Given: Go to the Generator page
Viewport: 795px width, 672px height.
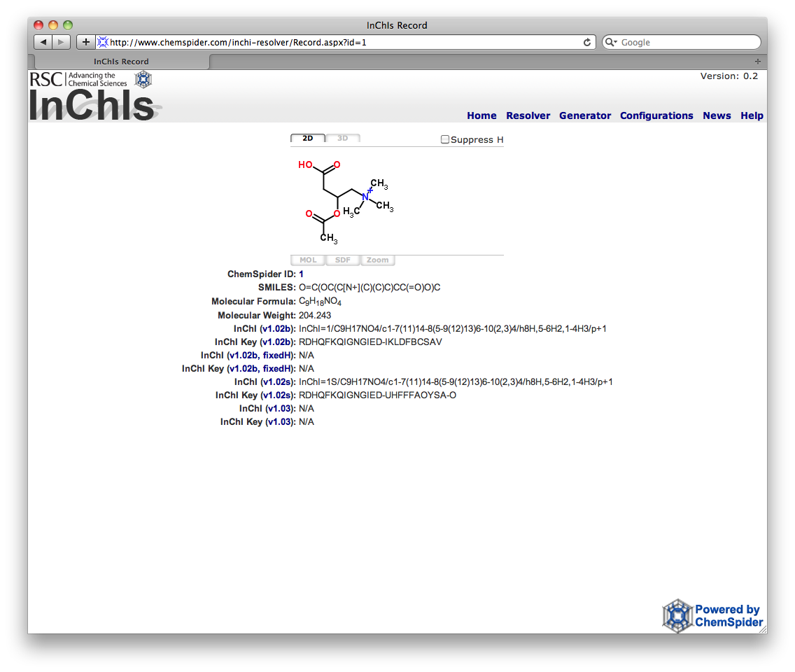Looking at the screenshot, I should pos(585,115).
